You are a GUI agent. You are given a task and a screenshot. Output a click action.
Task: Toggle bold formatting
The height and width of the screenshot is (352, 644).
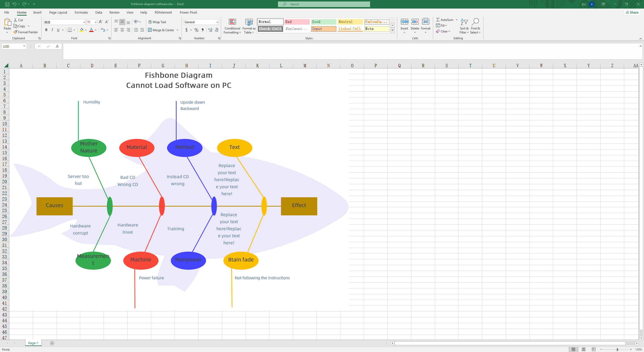tap(46, 30)
